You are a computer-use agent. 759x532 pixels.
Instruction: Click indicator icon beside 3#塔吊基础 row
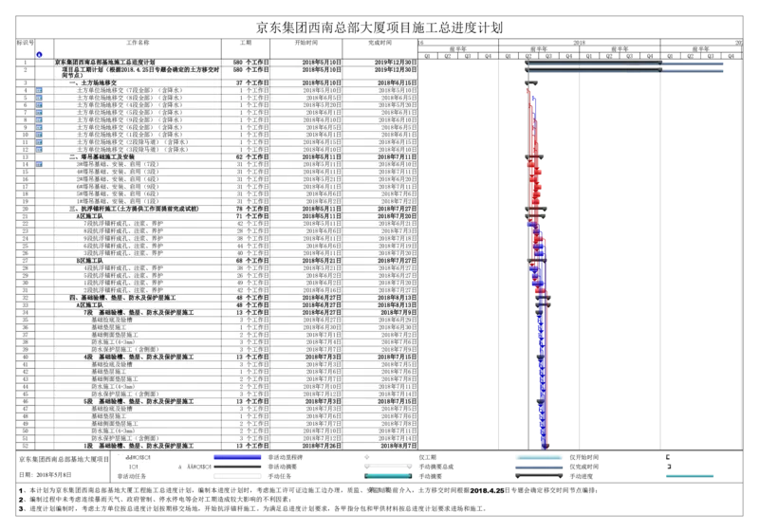pos(38,165)
